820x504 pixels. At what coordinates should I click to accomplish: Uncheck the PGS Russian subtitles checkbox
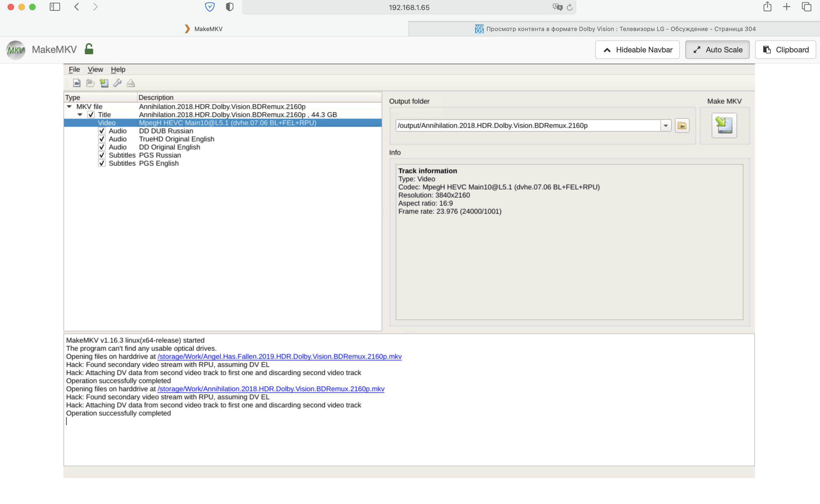[x=102, y=155]
